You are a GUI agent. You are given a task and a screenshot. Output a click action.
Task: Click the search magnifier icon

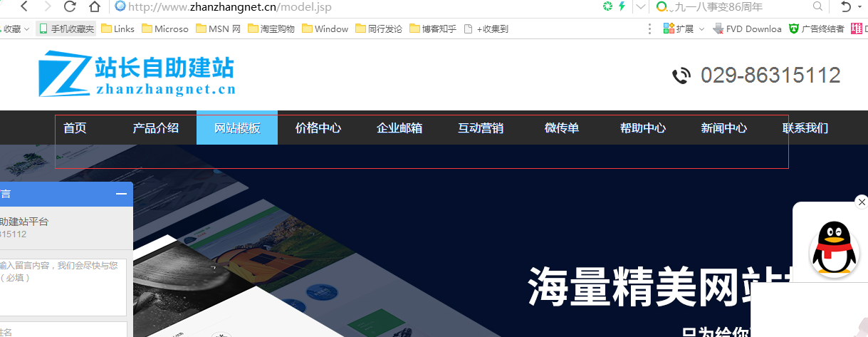pos(817,7)
